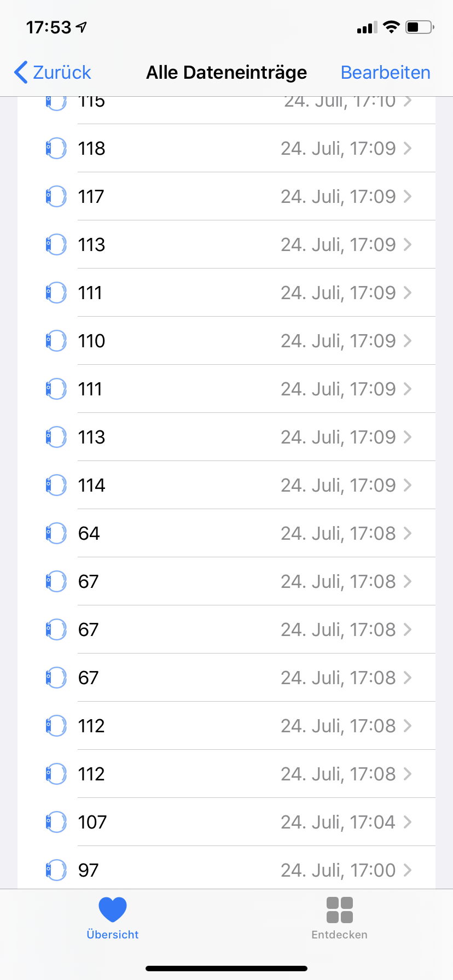Open disclosure chevron for entry 107

408,822
